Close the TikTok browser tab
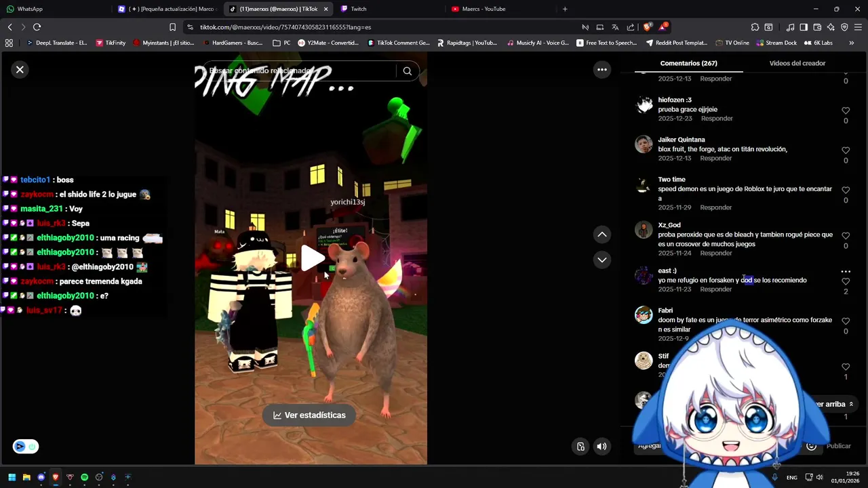The image size is (868, 488). (326, 9)
